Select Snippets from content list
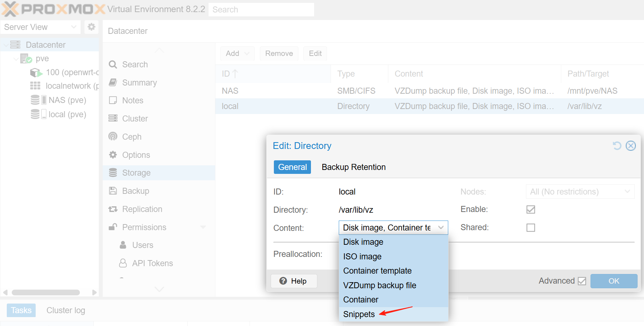Screen dimensions: 644x326 359,314
